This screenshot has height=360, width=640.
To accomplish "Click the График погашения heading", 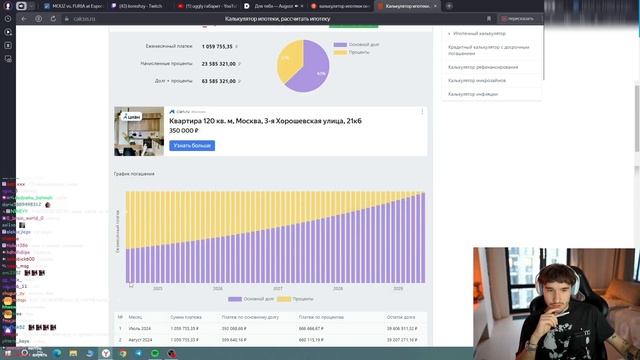I will click(134, 174).
